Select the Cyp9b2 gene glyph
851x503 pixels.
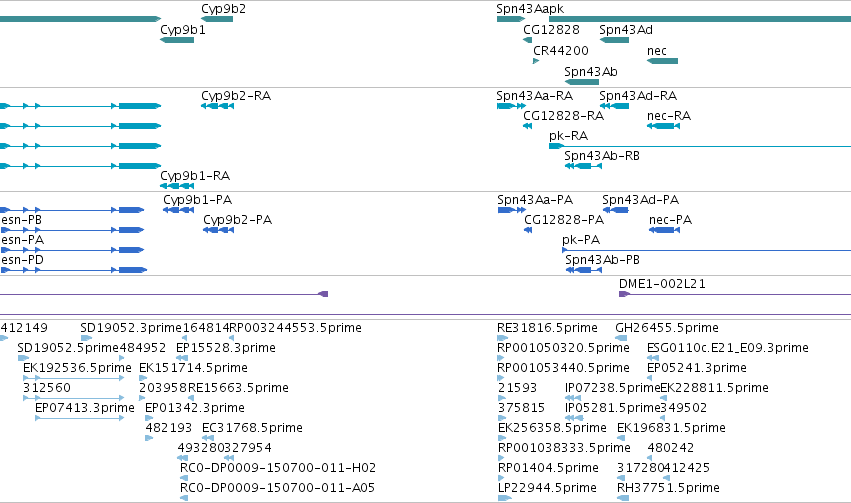(217, 19)
